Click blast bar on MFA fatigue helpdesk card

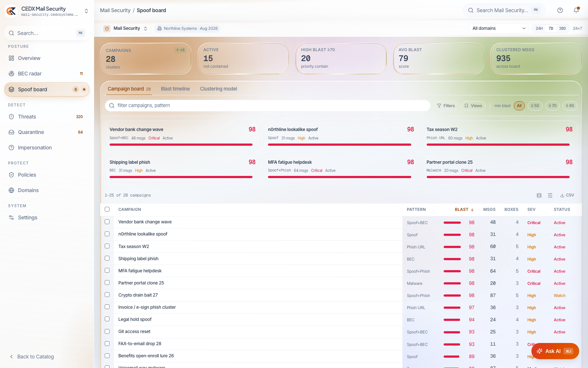click(x=340, y=177)
